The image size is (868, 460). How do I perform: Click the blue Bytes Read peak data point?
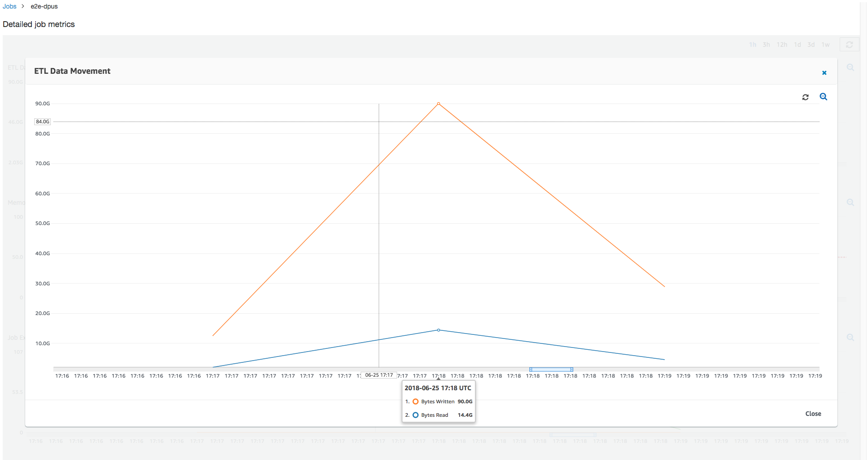click(438, 330)
